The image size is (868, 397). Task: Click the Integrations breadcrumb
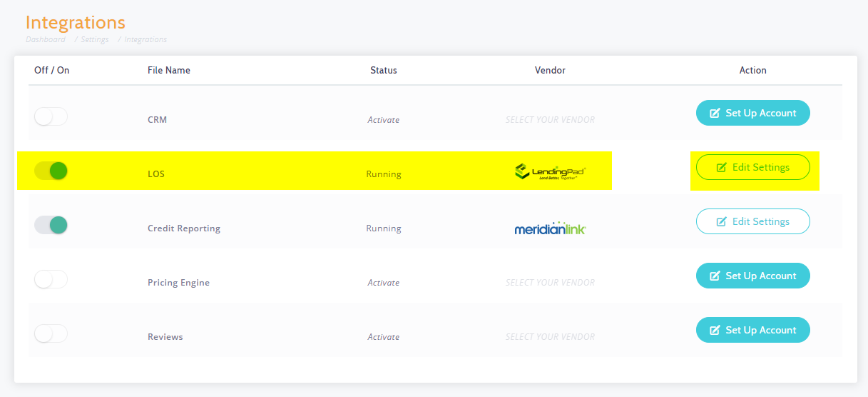145,39
